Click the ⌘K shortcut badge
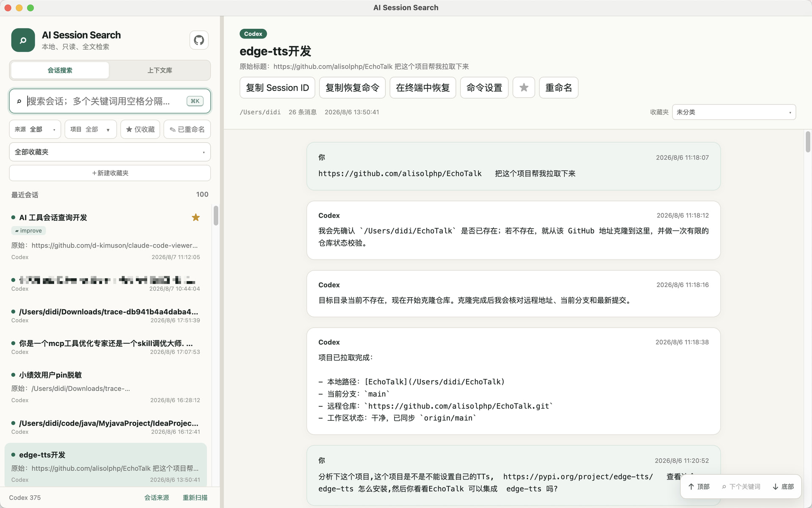812x508 pixels. pyautogui.click(x=195, y=101)
